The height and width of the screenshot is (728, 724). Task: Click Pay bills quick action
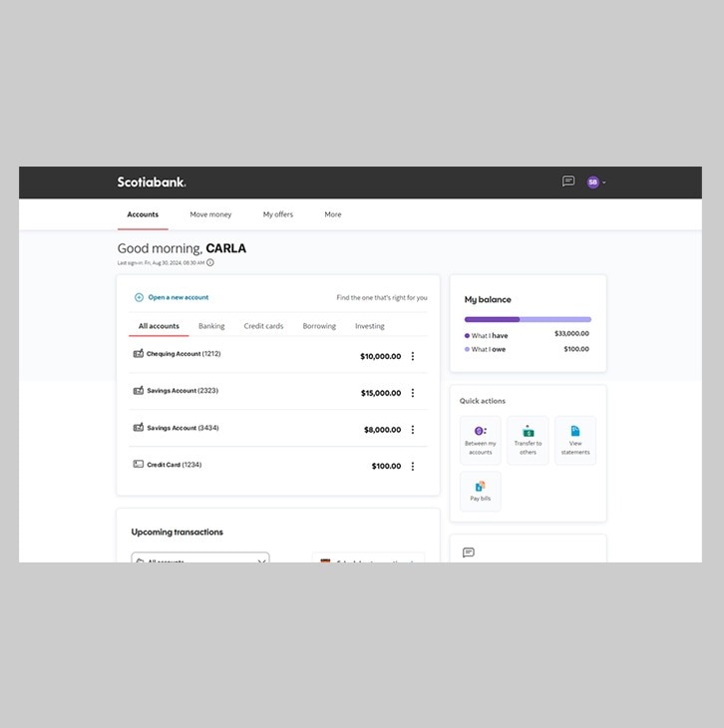481,492
